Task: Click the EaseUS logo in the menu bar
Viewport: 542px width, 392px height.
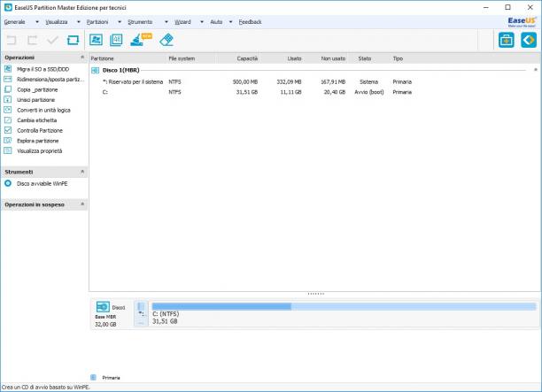Action: coord(522,22)
